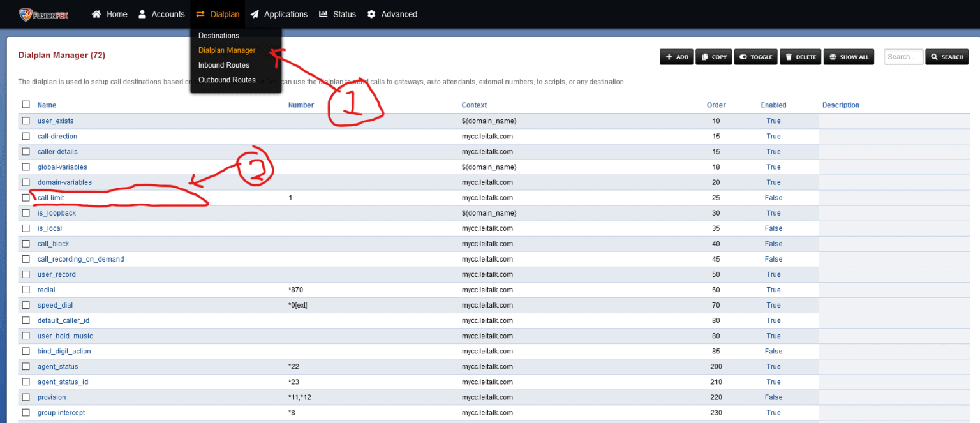Open the call_recording_on_demand dialplan

[81, 259]
